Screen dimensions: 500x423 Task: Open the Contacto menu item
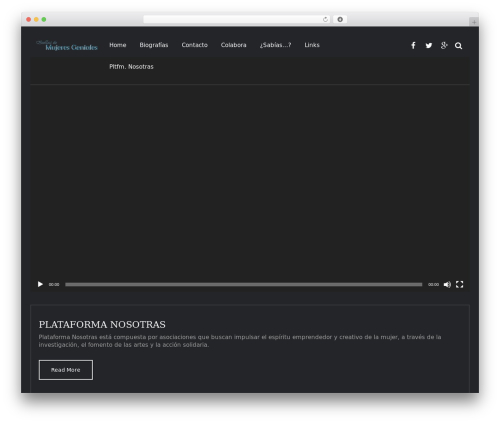(195, 45)
